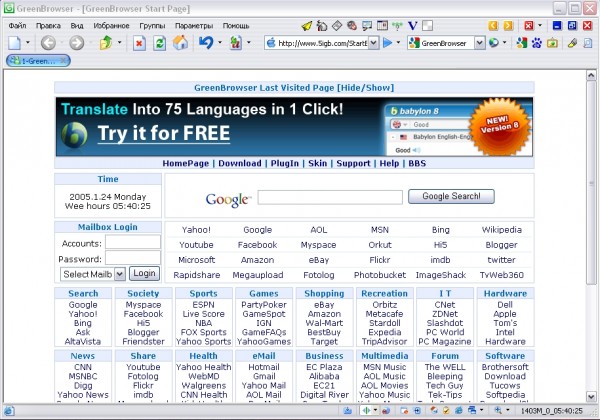Expand the up folder dropdown arrow
600x420 pixels.
point(119,42)
